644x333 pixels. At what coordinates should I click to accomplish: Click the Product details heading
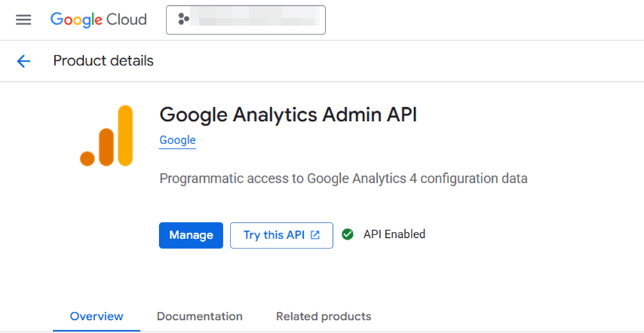(x=104, y=61)
